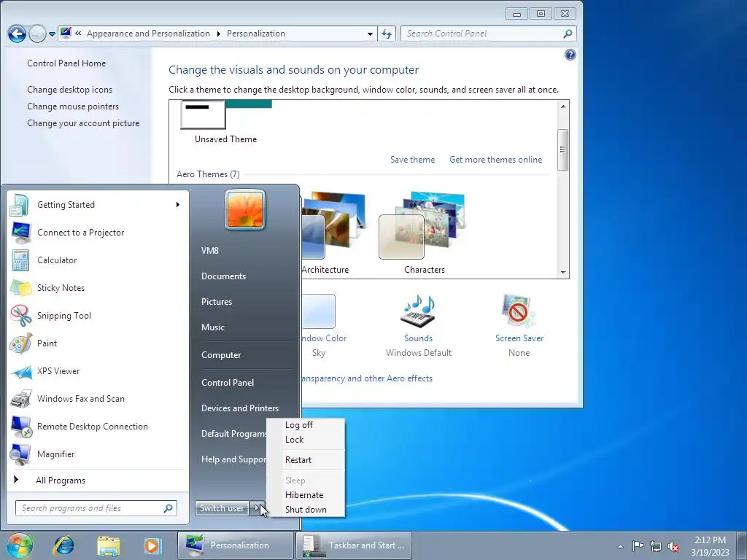Click the muted volume tray icon
747x560 pixels.
point(673,546)
